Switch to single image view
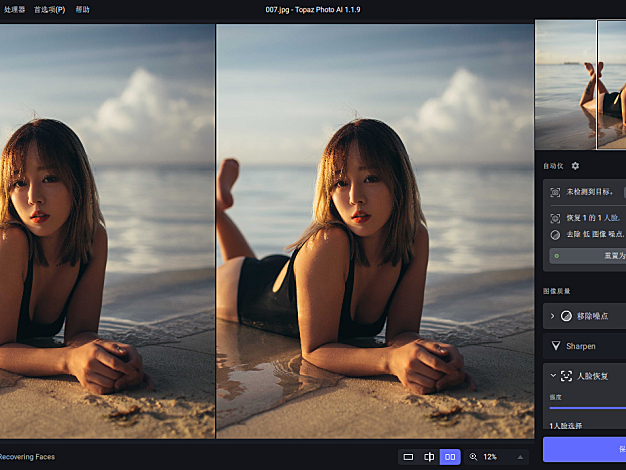Screen dimensions: 626x470 click(x=407, y=457)
